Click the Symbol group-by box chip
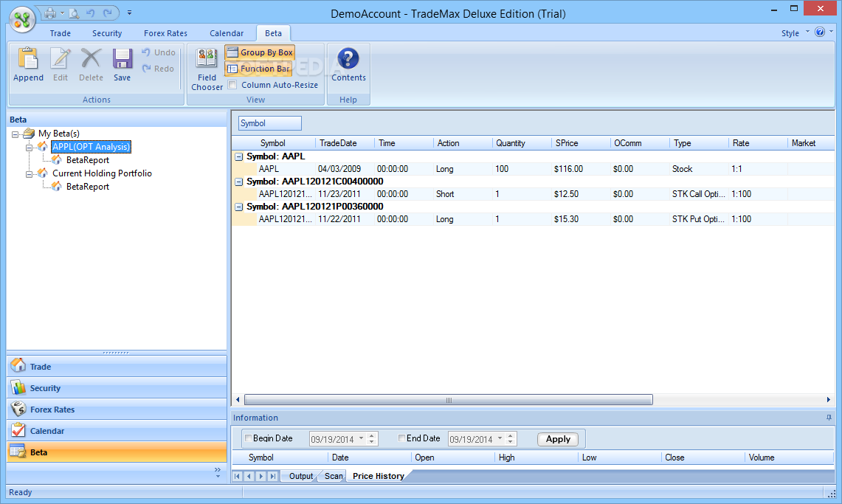 click(x=269, y=123)
